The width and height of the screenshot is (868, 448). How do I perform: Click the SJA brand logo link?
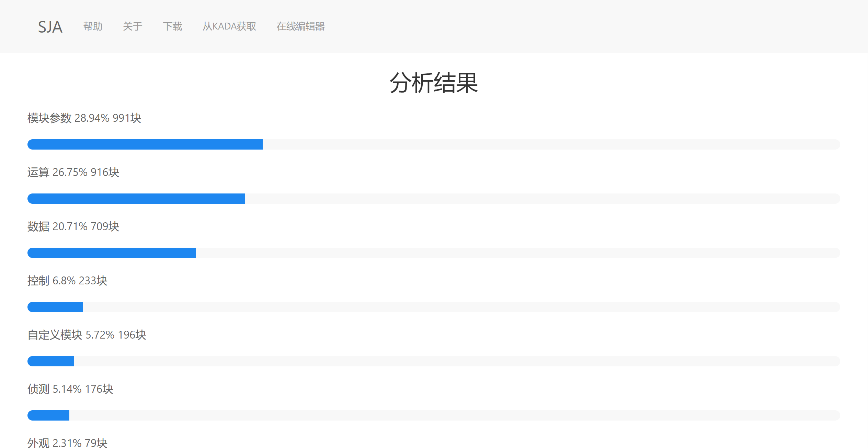(50, 27)
